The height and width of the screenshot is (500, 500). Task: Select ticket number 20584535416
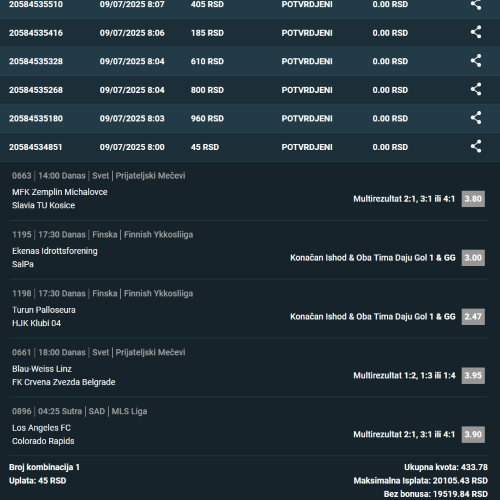[x=36, y=33]
